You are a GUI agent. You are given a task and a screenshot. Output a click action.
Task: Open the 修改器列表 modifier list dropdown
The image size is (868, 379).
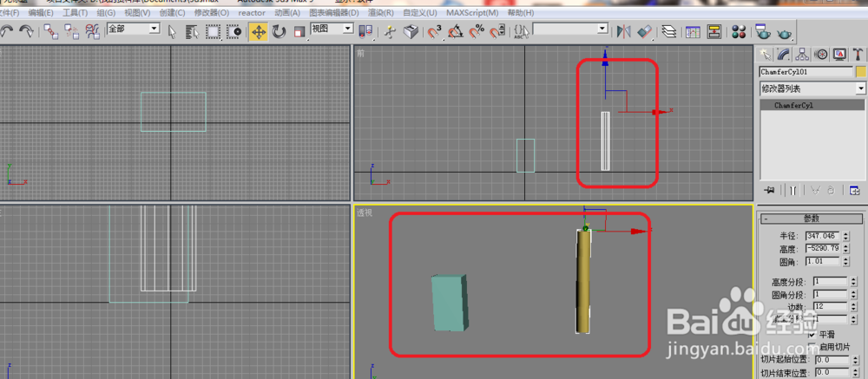coord(812,88)
